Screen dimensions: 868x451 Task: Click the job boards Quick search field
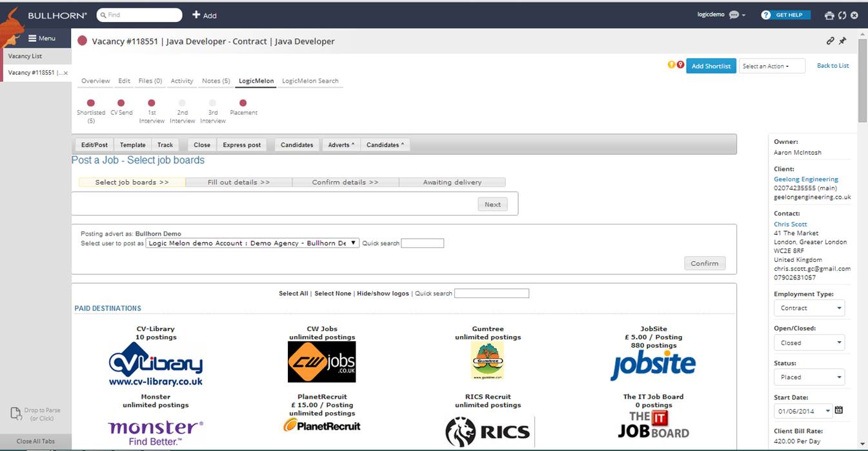coord(492,294)
